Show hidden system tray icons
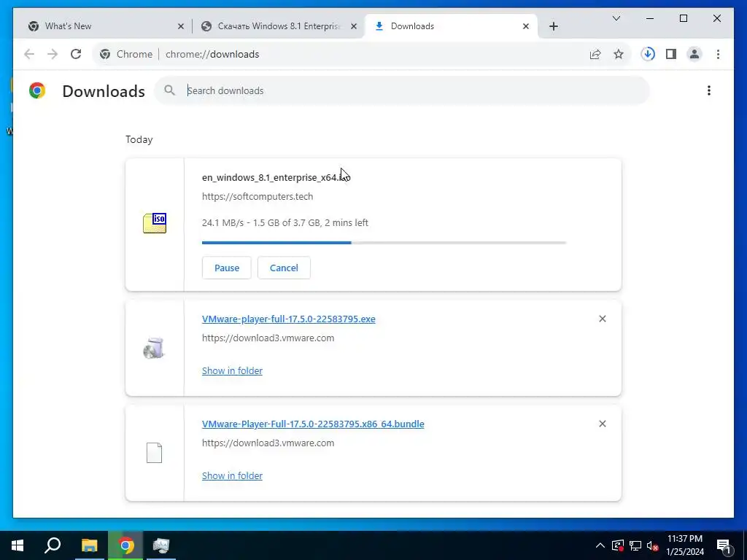The width and height of the screenshot is (747, 560). coord(600,545)
